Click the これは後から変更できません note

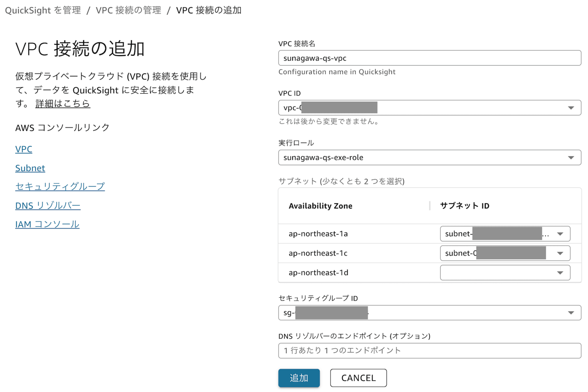329,121
